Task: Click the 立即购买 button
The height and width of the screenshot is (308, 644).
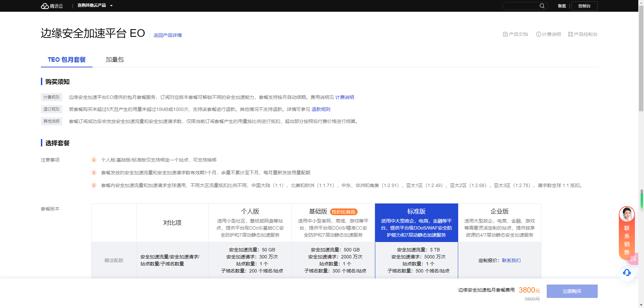Action: [x=572, y=291]
